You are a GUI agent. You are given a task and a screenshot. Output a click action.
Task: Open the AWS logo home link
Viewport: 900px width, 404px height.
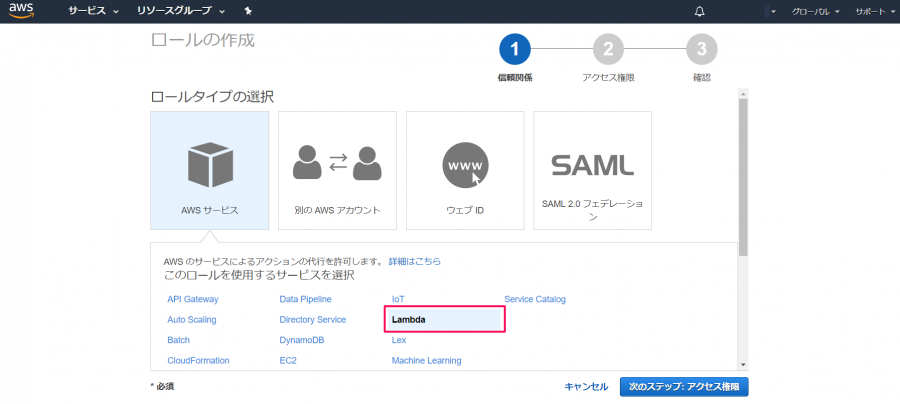click(20, 10)
